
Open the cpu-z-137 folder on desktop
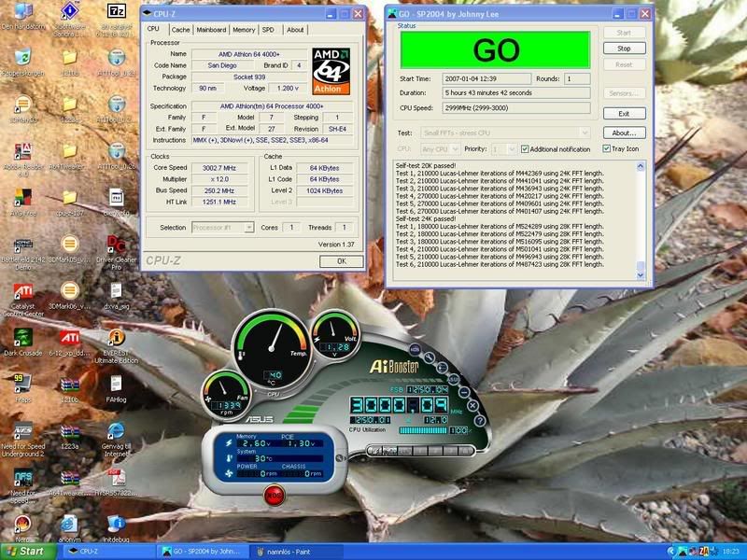pyautogui.click(x=69, y=198)
